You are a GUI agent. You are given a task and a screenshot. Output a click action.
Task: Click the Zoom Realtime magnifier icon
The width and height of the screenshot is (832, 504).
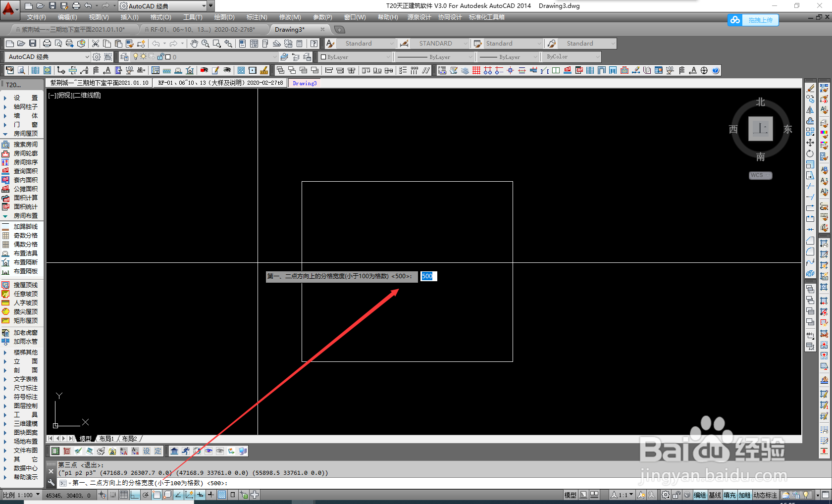click(205, 44)
